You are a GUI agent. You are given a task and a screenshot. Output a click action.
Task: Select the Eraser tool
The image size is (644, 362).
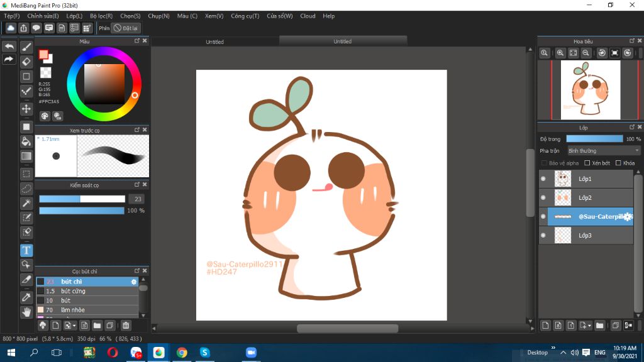tap(26, 62)
